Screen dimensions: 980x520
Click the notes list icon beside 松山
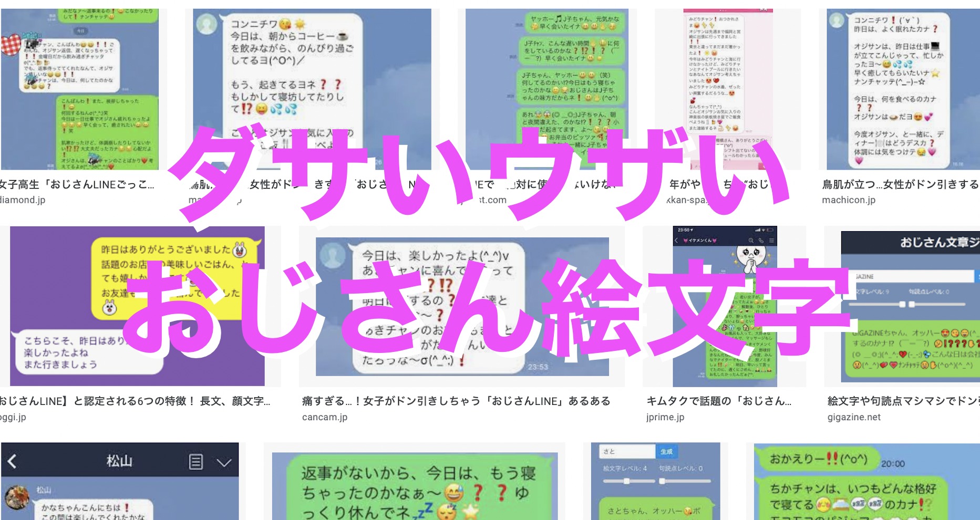point(195,462)
